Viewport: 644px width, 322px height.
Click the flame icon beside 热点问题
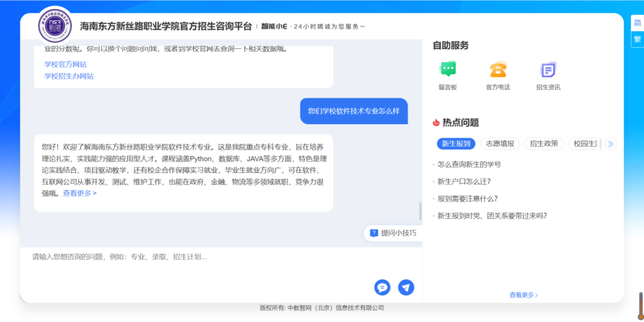[x=436, y=123]
